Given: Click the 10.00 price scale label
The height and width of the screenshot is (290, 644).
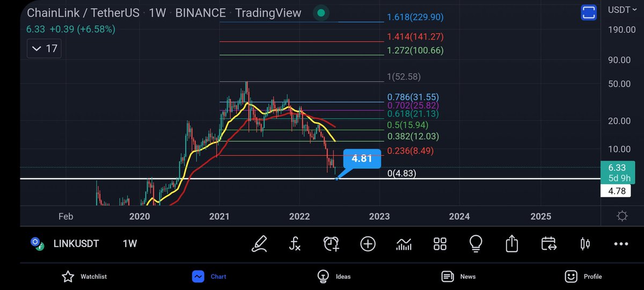Looking at the screenshot, I should pyautogui.click(x=620, y=149).
